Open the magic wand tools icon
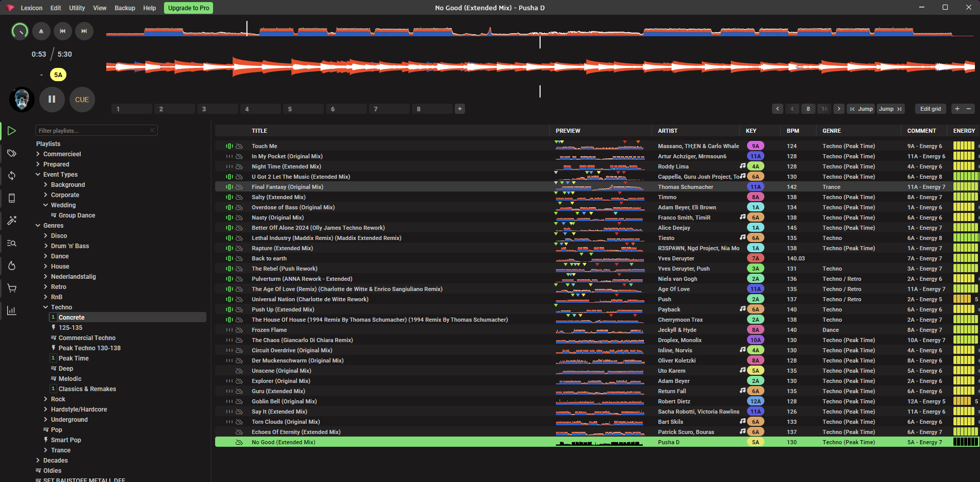The width and height of the screenshot is (980, 482). [12, 221]
